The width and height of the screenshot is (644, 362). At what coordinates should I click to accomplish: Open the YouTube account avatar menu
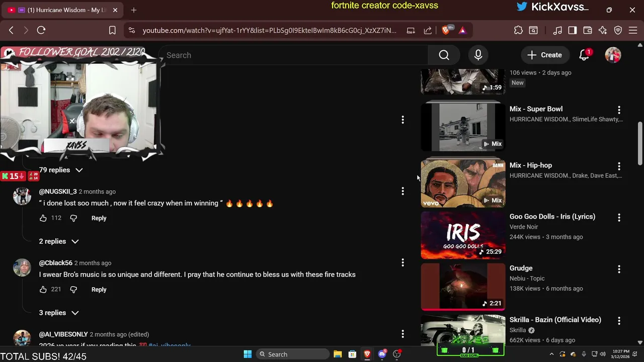[613, 55]
